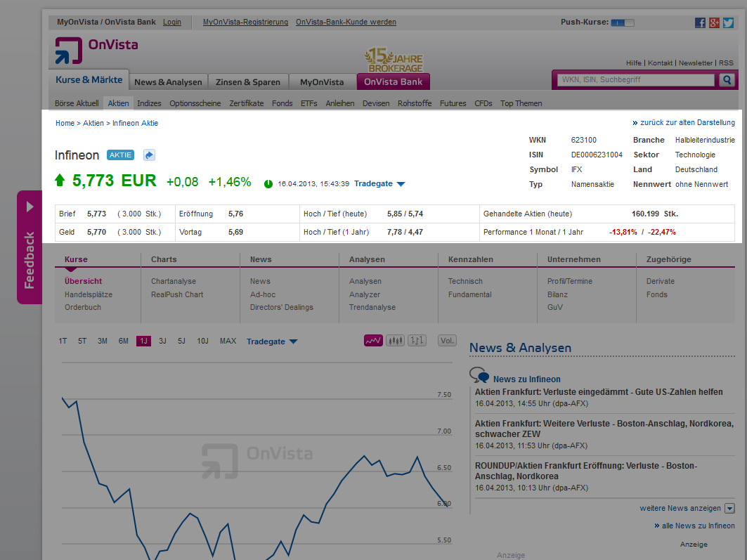The width and height of the screenshot is (747, 560).
Task: Open the Chartanalyse link
Action: 174,281
